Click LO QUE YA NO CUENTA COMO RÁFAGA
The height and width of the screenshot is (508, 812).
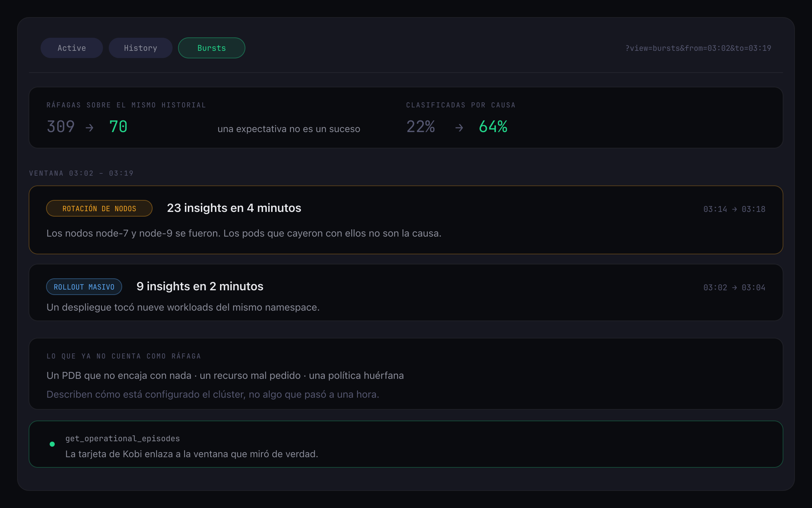pyautogui.click(x=124, y=356)
